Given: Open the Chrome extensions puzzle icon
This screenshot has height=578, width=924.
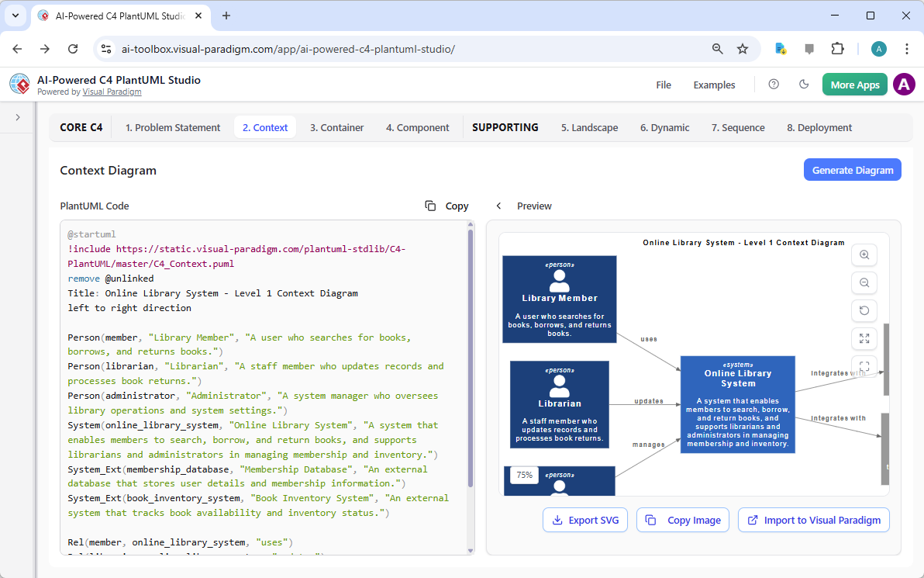Looking at the screenshot, I should pyautogui.click(x=837, y=48).
